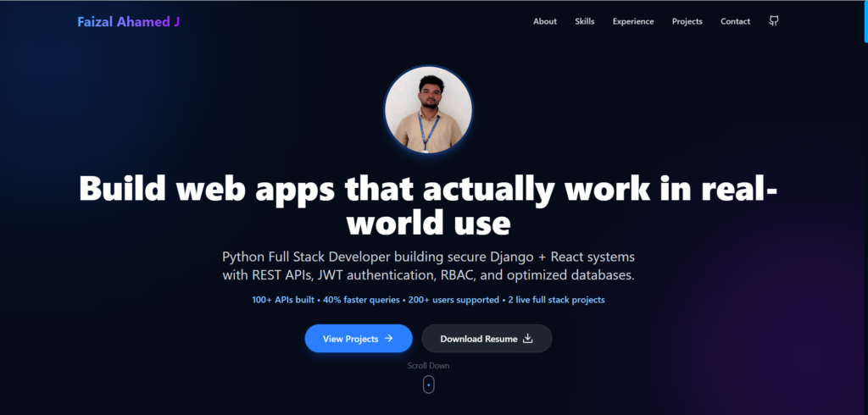The width and height of the screenshot is (868, 415).
Task: Click the circular profile photo
Action: [428, 109]
